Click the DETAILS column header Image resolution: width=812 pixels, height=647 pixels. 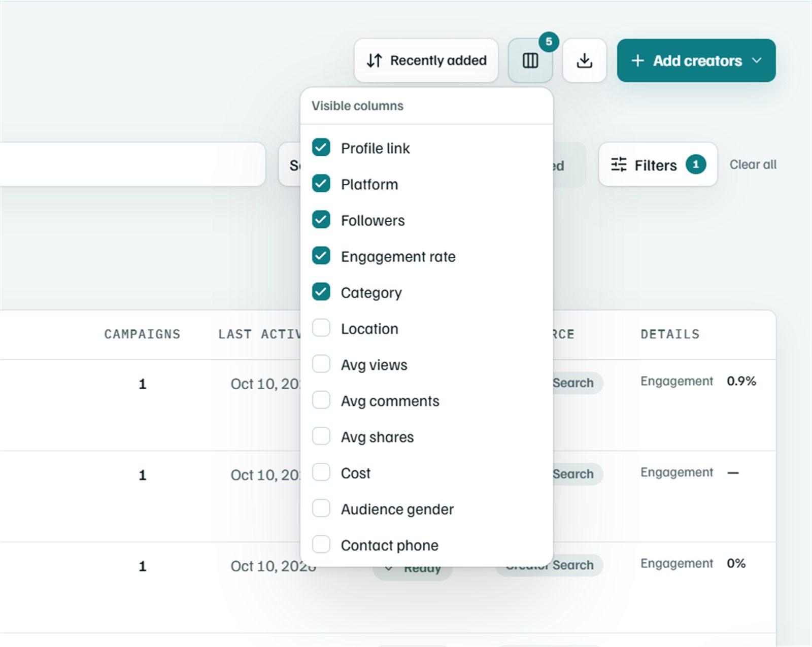coord(670,334)
